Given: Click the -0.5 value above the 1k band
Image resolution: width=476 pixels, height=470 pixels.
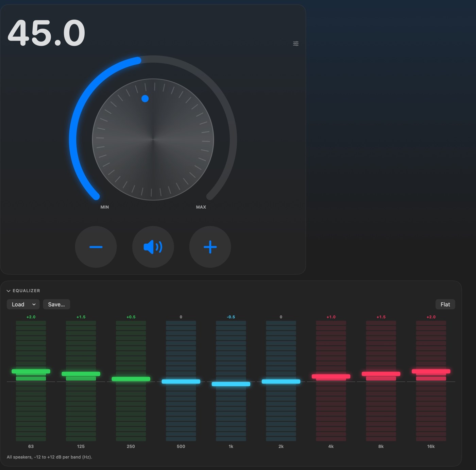Looking at the screenshot, I should click(x=231, y=317).
